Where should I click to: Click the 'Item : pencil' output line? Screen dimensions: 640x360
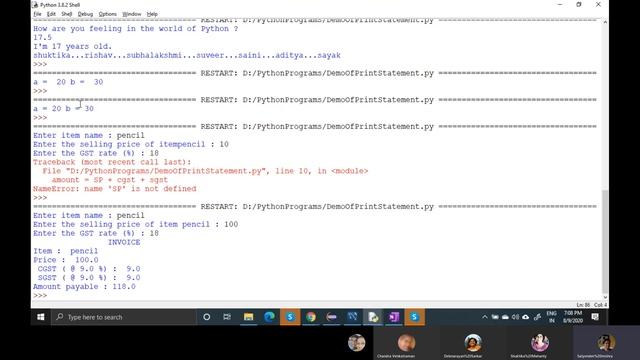[x=65, y=251]
